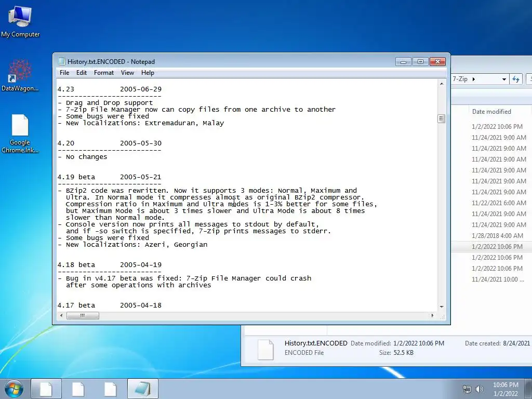Screen dimensions: 532x399
Task: Click the '4.19 beta 2005-05-21' heading
Action: click(x=109, y=177)
